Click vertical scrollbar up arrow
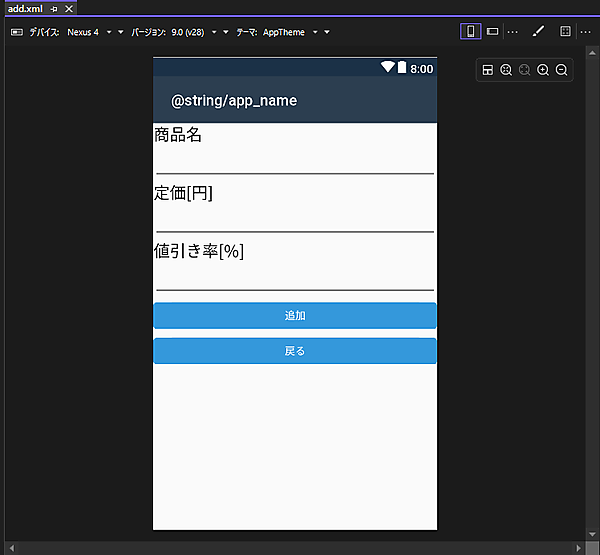Image resolution: width=600 pixels, height=555 pixels. pos(592,53)
